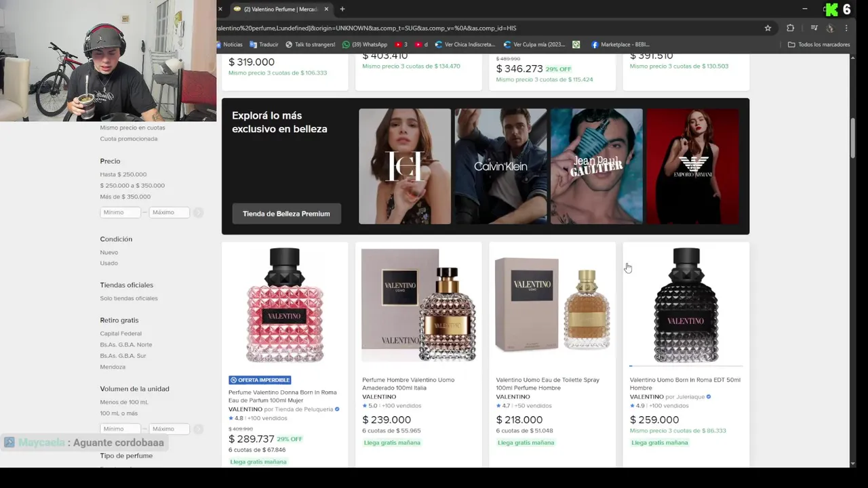Open the Ver Culpa mía bookmark
The width and height of the screenshot is (868, 488).
534,45
